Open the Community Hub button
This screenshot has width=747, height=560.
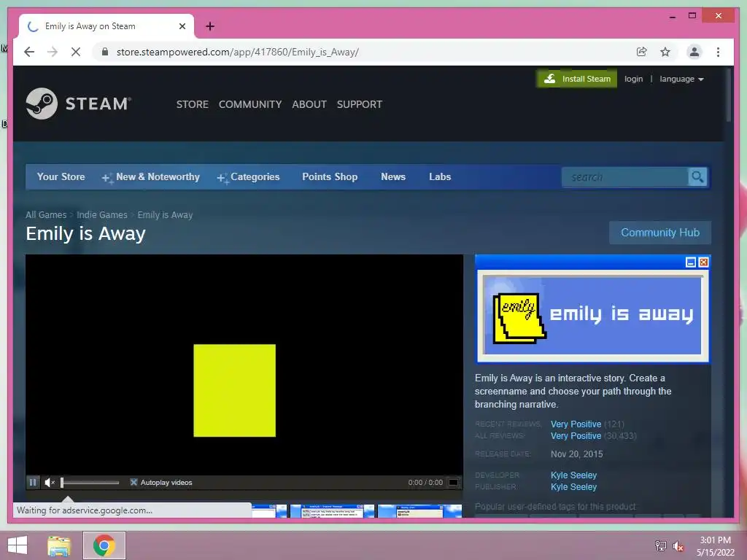pyautogui.click(x=659, y=233)
